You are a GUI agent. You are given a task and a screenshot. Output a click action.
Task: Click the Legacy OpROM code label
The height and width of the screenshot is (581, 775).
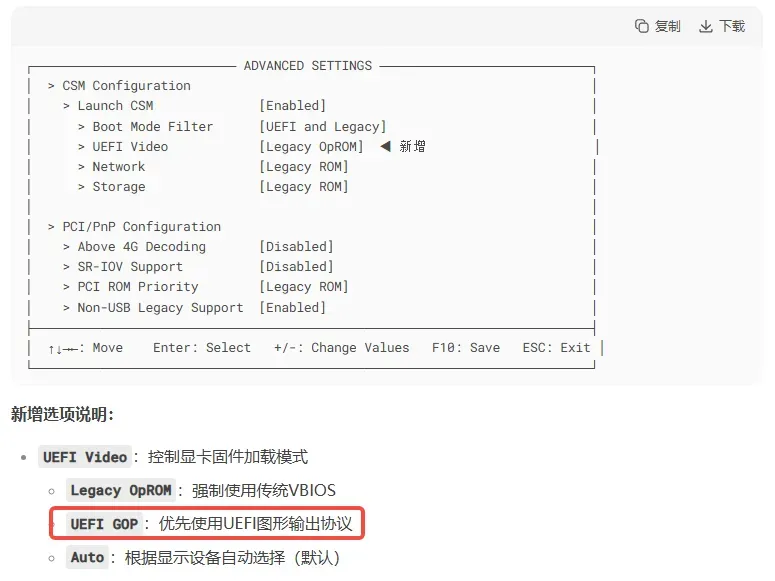point(121,491)
